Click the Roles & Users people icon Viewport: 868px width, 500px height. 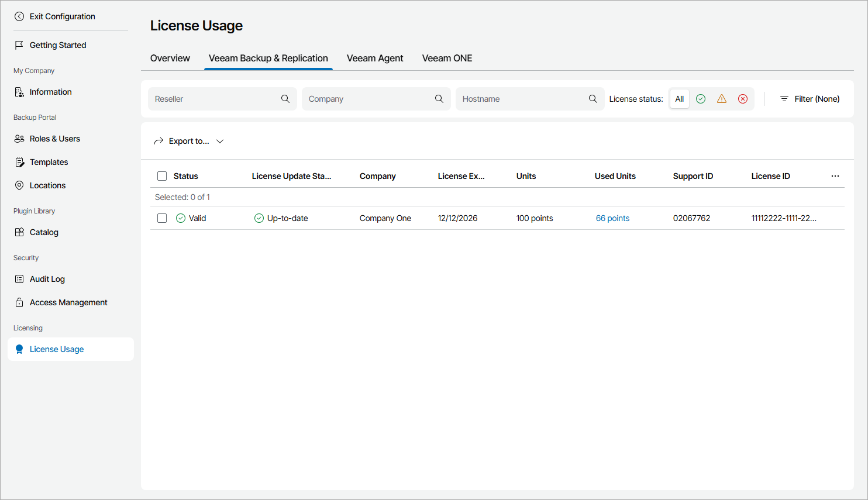point(19,139)
